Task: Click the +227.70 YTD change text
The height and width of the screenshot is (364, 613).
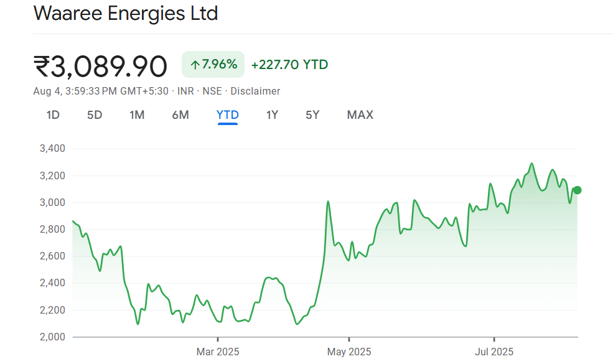Action: click(x=289, y=65)
